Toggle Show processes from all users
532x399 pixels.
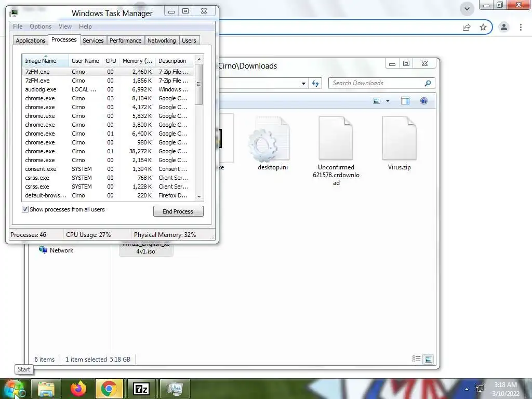pyautogui.click(x=25, y=209)
